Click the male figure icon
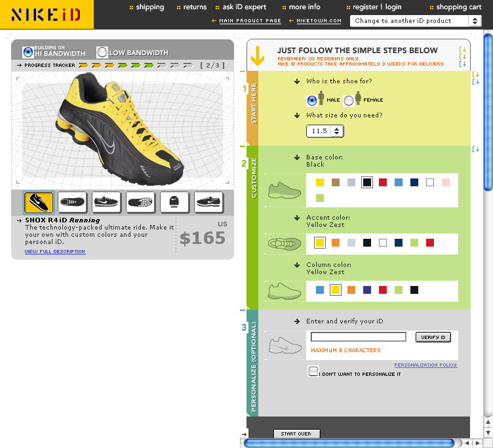Viewport: 493px width, 448px height. [321, 98]
